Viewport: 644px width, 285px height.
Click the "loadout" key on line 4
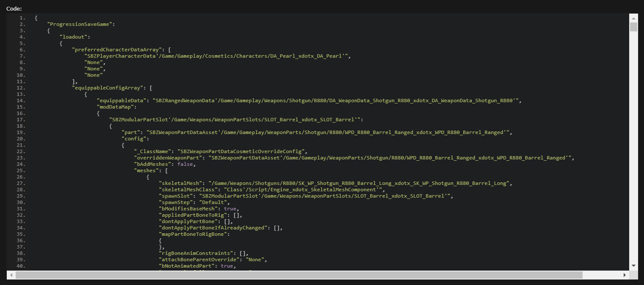click(x=75, y=37)
